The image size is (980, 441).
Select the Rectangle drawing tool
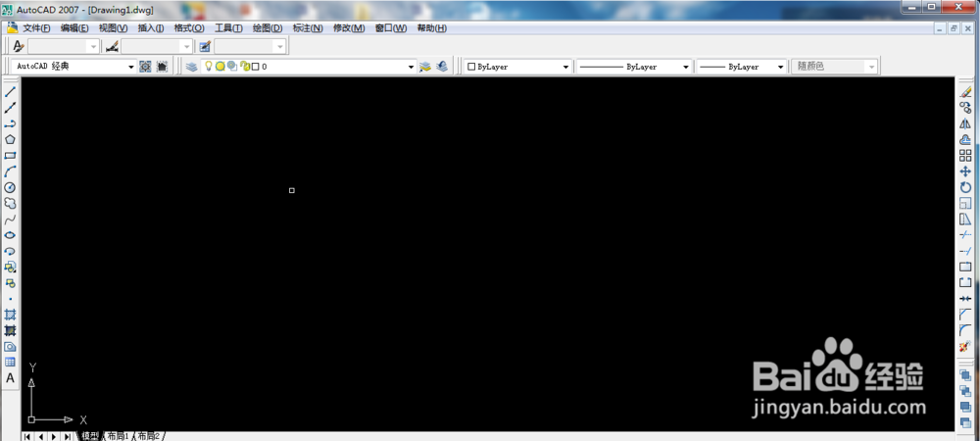(x=10, y=156)
